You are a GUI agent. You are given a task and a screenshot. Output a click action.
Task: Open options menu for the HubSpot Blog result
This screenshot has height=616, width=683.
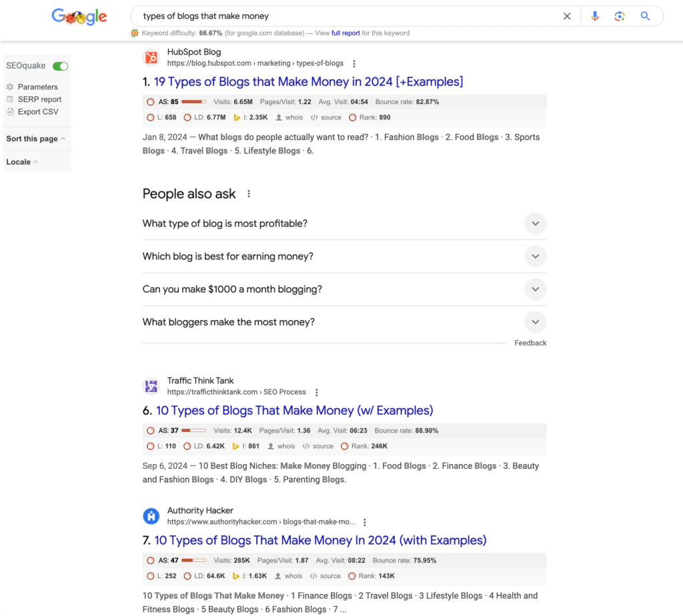coord(354,63)
